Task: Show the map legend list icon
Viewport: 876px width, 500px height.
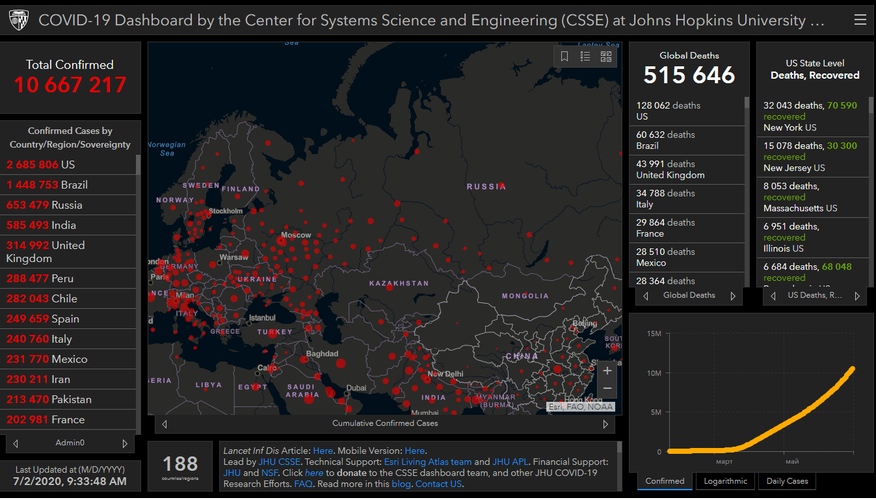Action: coord(586,57)
